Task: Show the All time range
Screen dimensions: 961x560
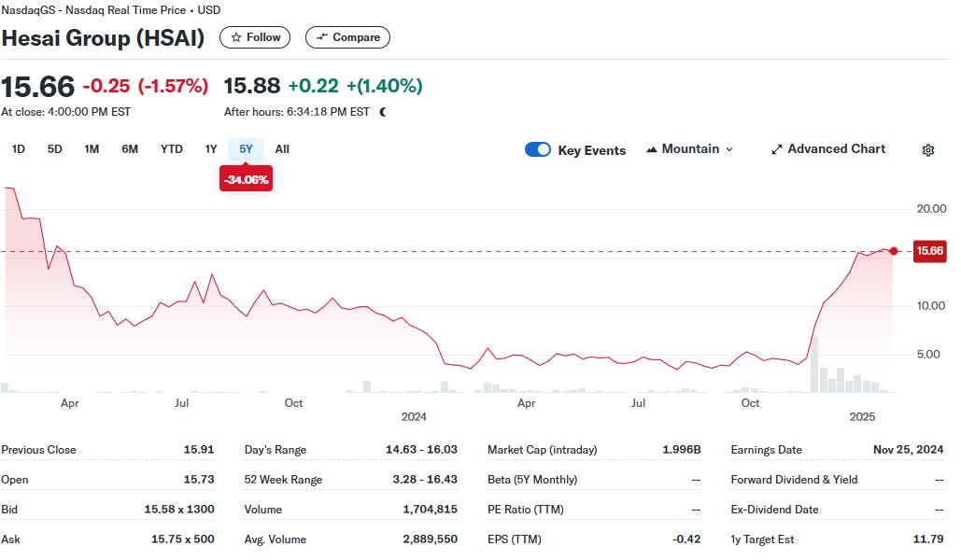Action: click(x=282, y=149)
